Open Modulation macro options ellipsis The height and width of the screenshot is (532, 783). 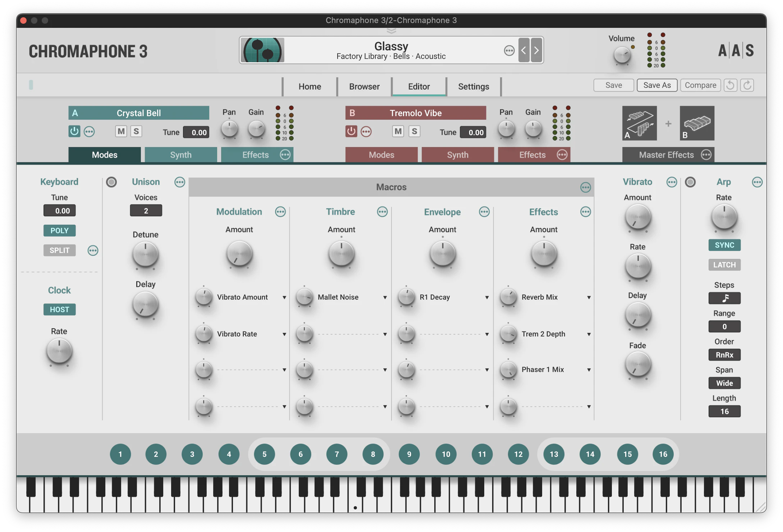click(280, 212)
